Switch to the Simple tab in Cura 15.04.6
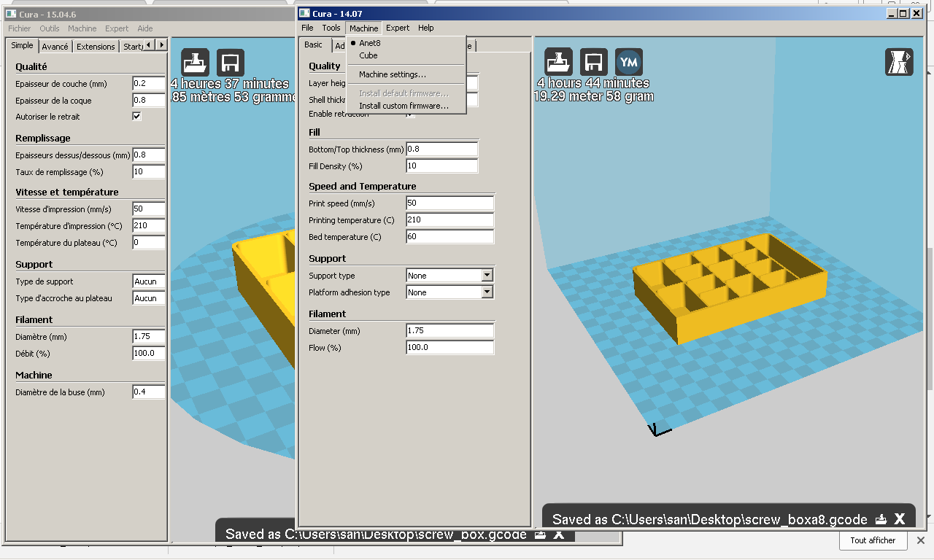 tap(22, 45)
